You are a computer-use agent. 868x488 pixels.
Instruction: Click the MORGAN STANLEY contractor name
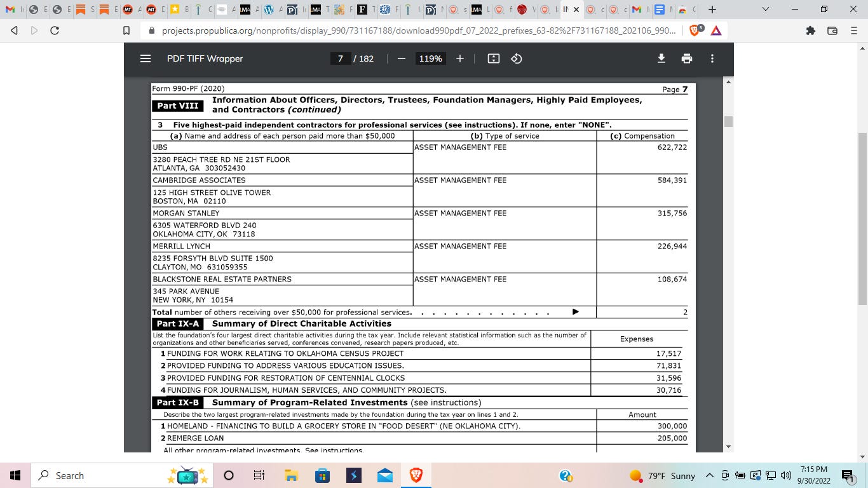coord(186,213)
